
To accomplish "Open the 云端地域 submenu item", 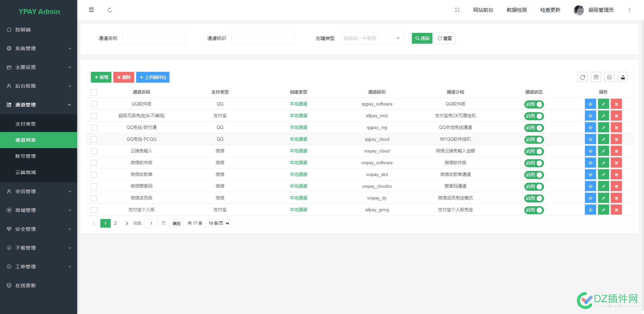I will (39, 172).
